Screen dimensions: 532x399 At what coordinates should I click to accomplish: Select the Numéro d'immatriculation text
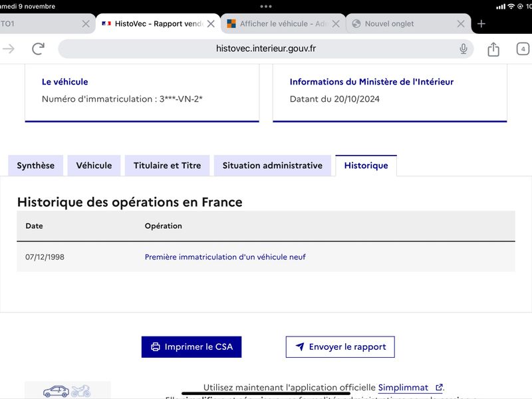122,99
